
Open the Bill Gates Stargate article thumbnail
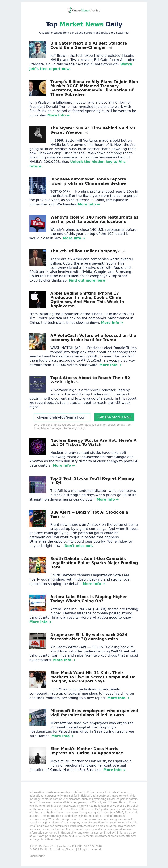pos(38,50)
